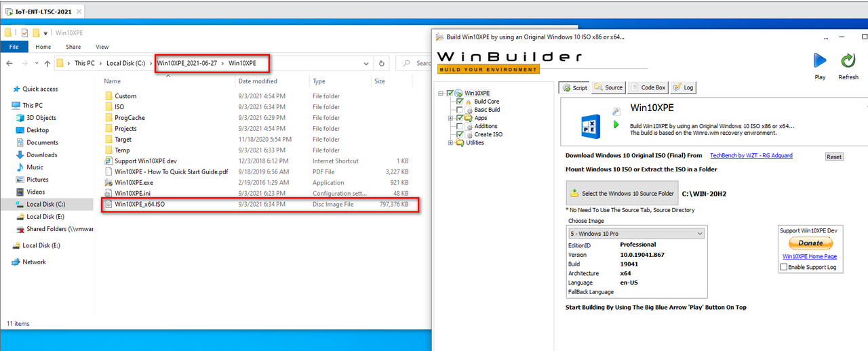Click the yellow Donate button
The image size is (868, 351).
tap(810, 243)
